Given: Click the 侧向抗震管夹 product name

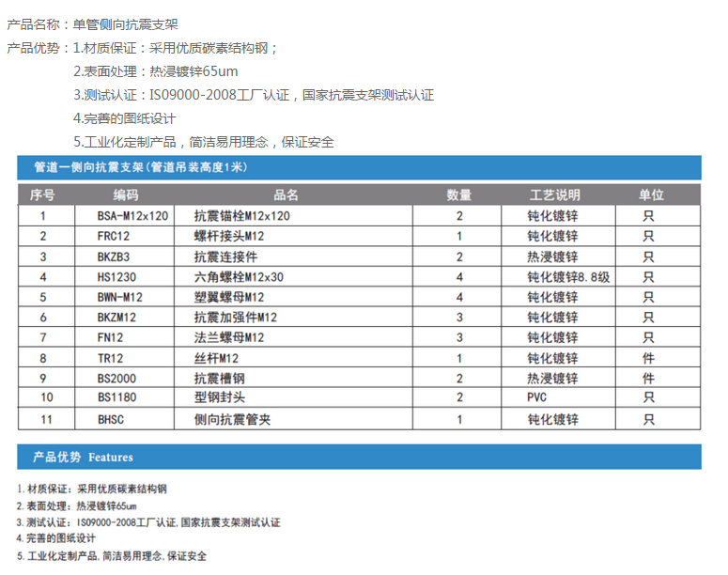Looking at the screenshot, I should pos(231,419).
